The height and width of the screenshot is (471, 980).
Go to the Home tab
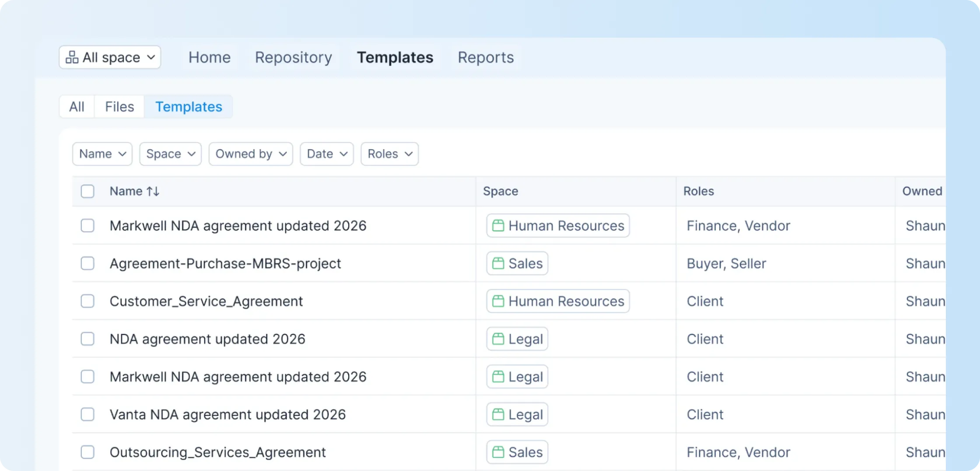click(x=210, y=57)
